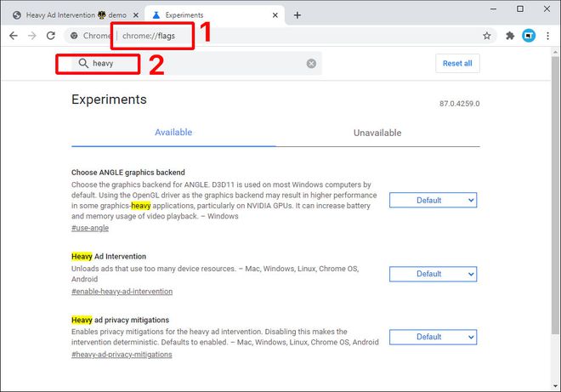Screen dimensions: 561x392
Task: Go back using the browser back arrow
Action: tap(14, 36)
